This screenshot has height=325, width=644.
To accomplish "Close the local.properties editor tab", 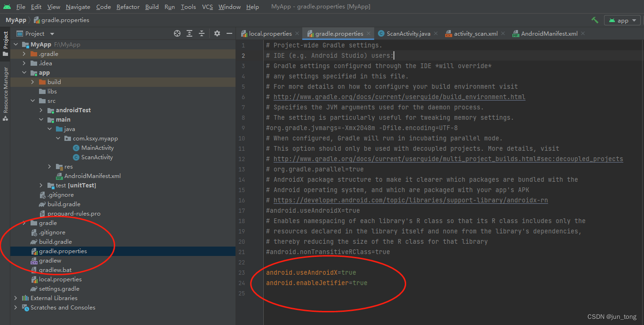I will click(x=297, y=33).
